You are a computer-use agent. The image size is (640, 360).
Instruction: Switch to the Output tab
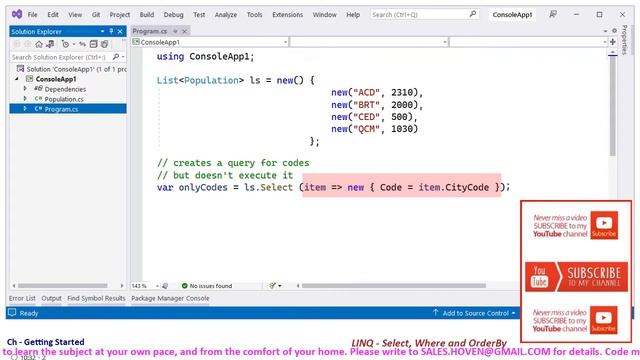pyautogui.click(x=51, y=298)
